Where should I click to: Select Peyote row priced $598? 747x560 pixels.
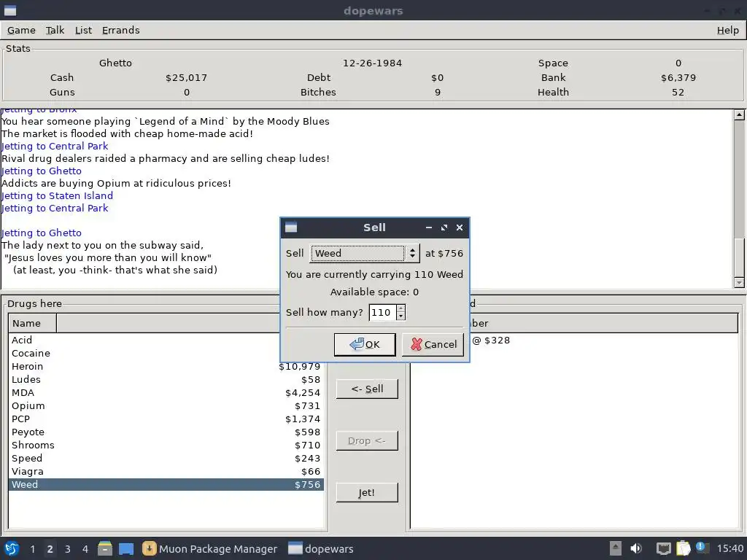click(x=166, y=432)
